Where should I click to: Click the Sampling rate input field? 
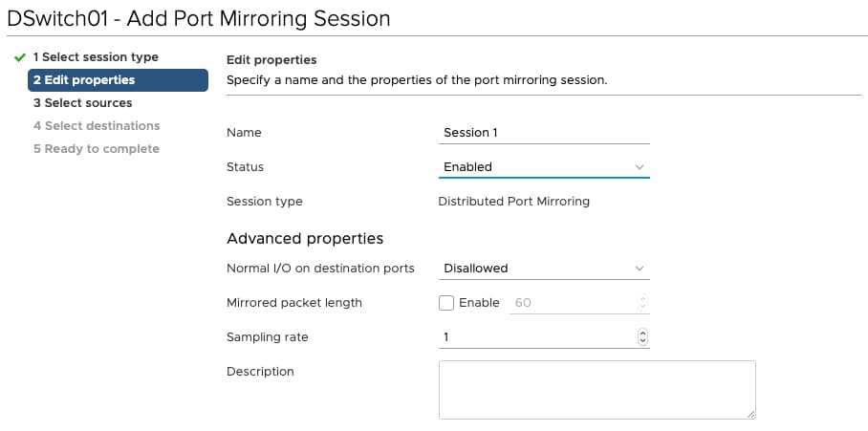(544, 337)
